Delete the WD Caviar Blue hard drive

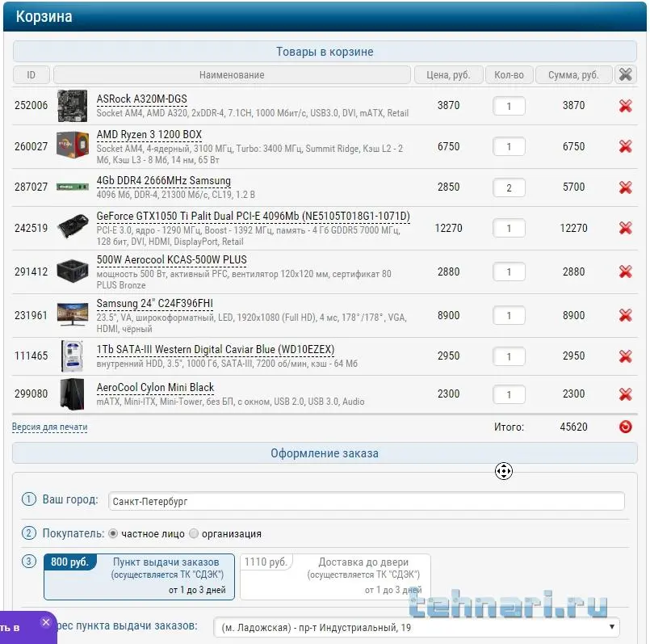[625, 356]
